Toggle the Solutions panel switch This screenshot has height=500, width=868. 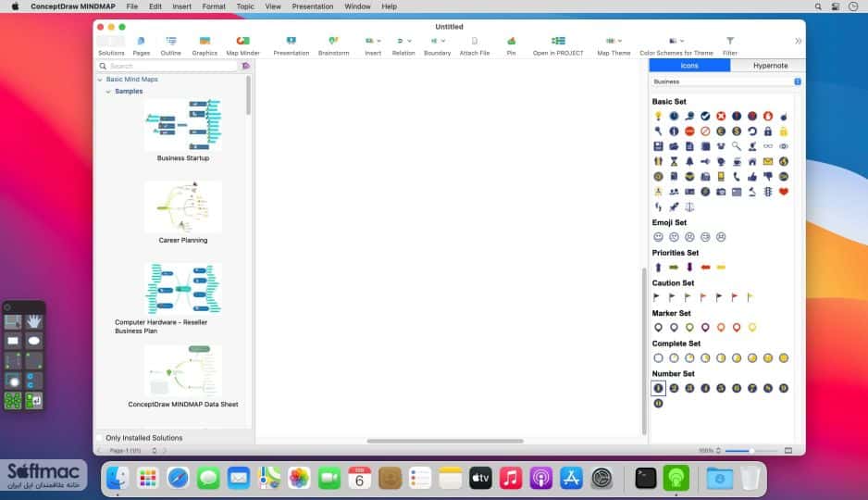click(x=111, y=41)
